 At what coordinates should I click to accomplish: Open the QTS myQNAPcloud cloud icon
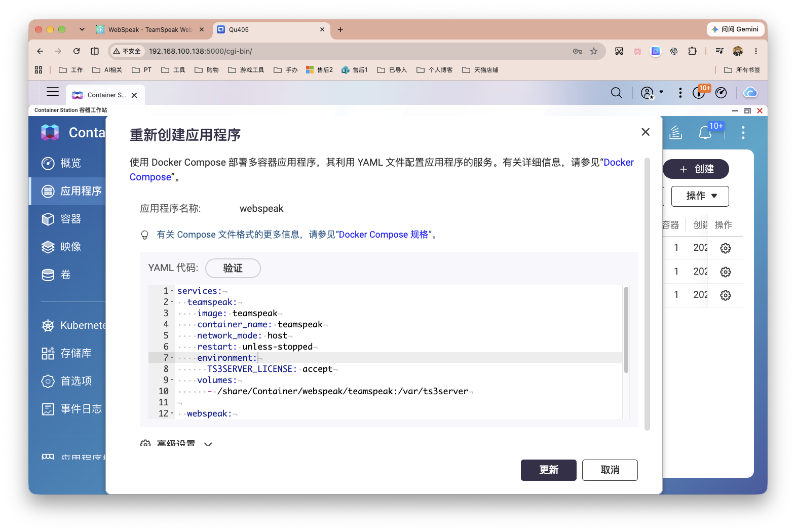[x=750, y=93]
